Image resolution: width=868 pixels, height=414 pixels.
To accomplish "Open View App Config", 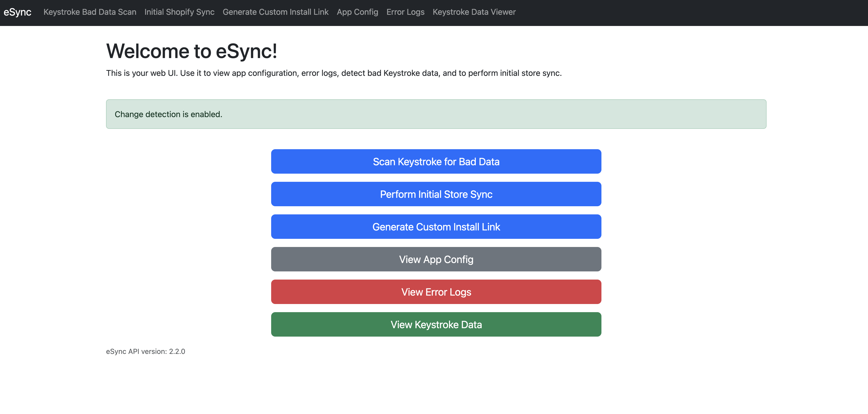I will click(436, 259).
